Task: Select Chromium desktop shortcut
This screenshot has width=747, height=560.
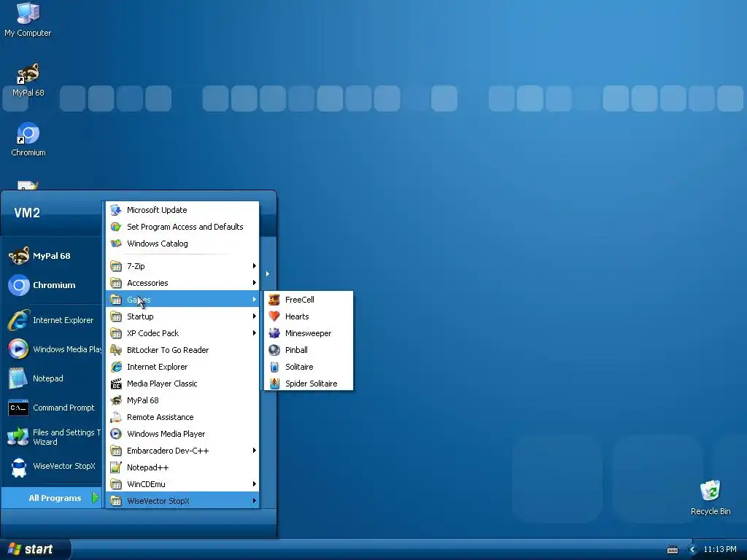Action: 28,139
